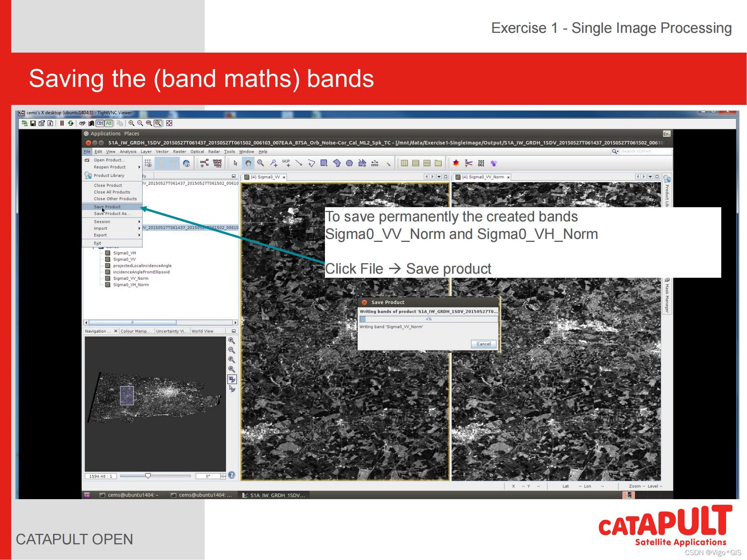Tile windows horizontally via toolbar icon
Viewport: 747px width, 560px height.
point(405,163)
